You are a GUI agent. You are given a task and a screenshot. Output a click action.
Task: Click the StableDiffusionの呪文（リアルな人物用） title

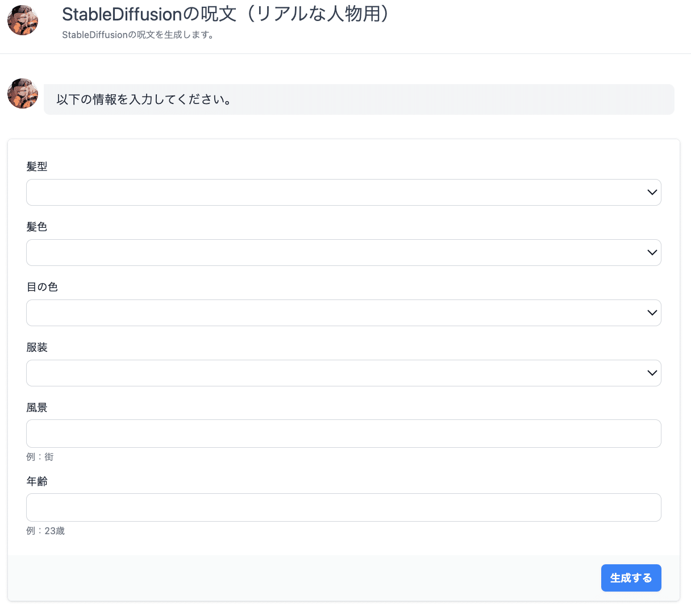coord(226,14)
